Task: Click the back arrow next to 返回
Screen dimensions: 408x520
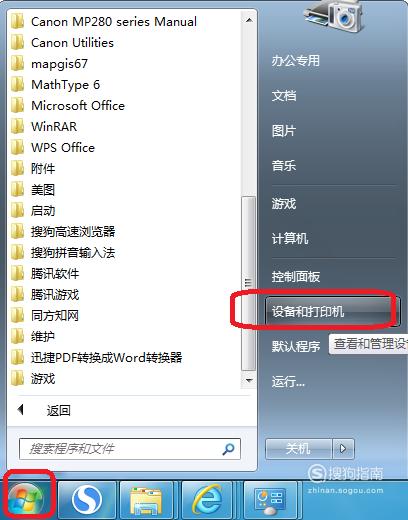Action: coord(21,410)
